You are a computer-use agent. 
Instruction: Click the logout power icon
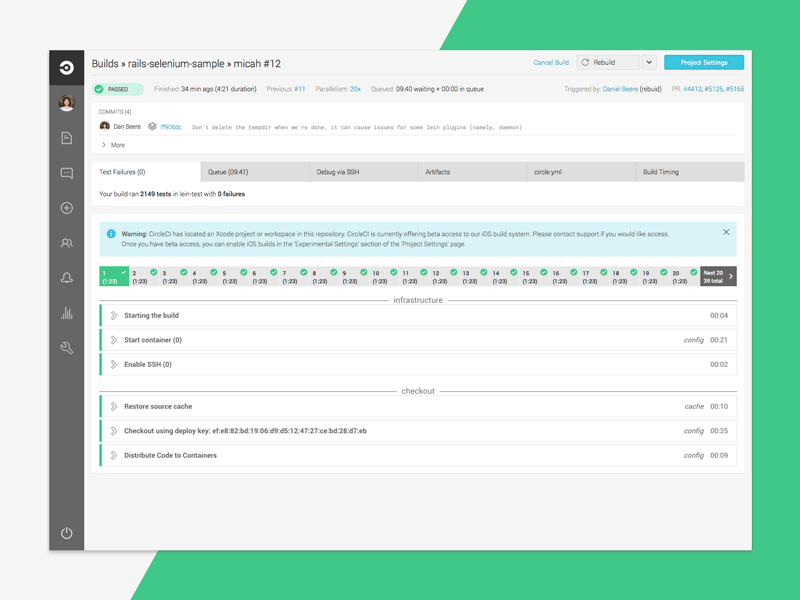coord(65,533)
